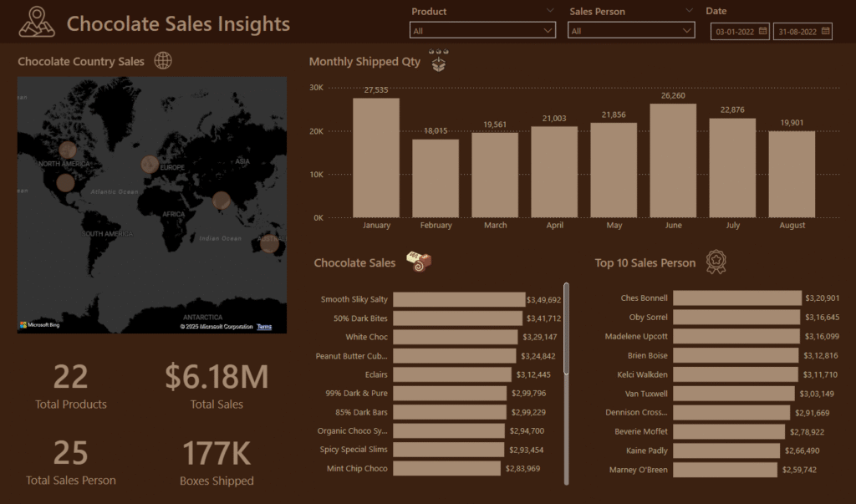
Task: Open the Sales Person filter dropdown
Action: [x=631, y=31]
